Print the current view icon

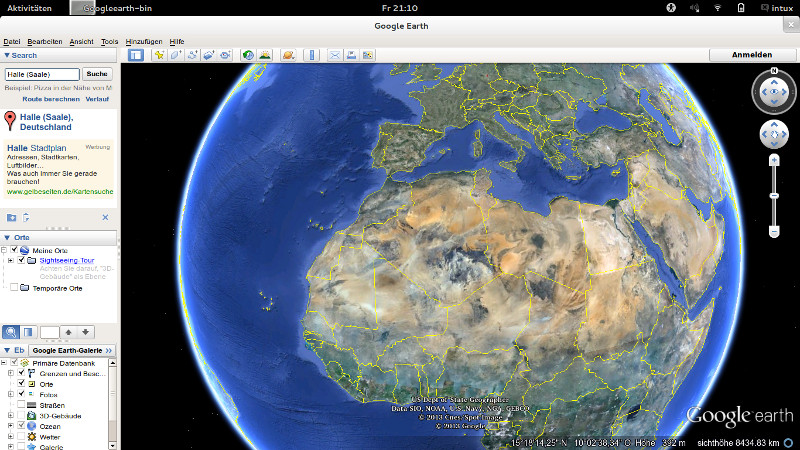(351, 55)
